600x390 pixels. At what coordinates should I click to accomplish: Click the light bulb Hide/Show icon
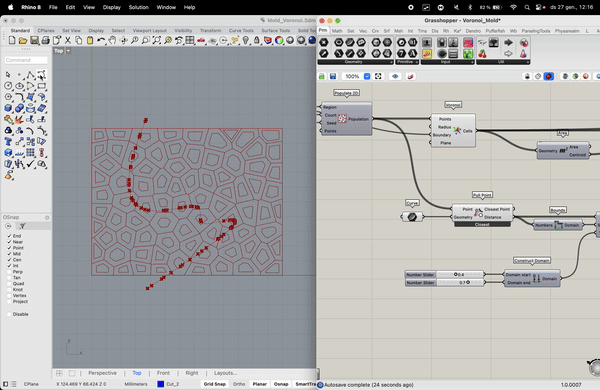[246, 40]
